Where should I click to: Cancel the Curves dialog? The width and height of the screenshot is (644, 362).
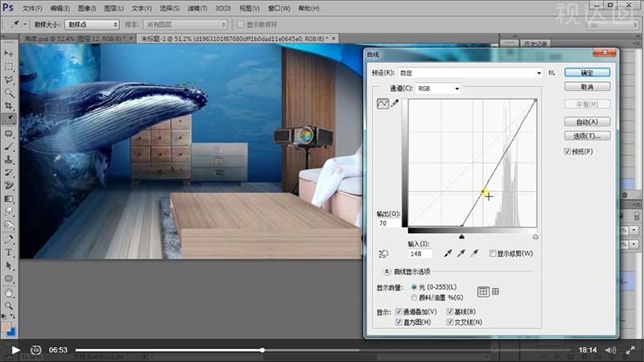coord(587,87)
